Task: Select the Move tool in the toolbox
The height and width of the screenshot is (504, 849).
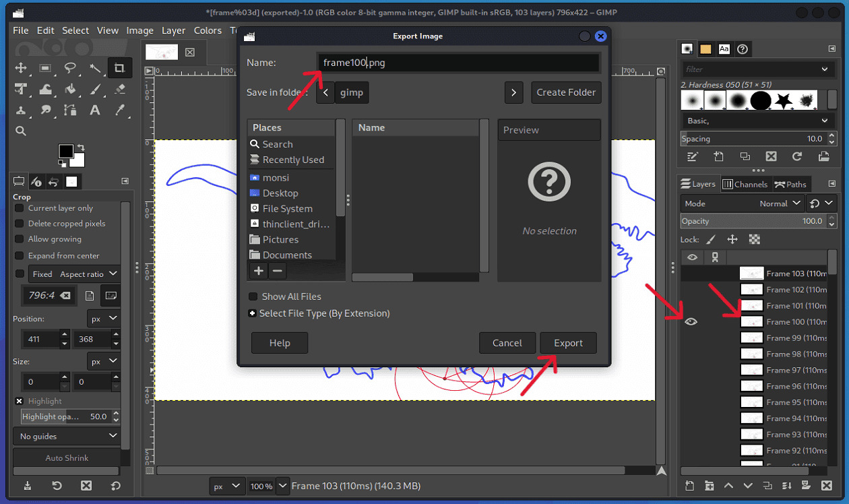Action: [x=21, y=67]
